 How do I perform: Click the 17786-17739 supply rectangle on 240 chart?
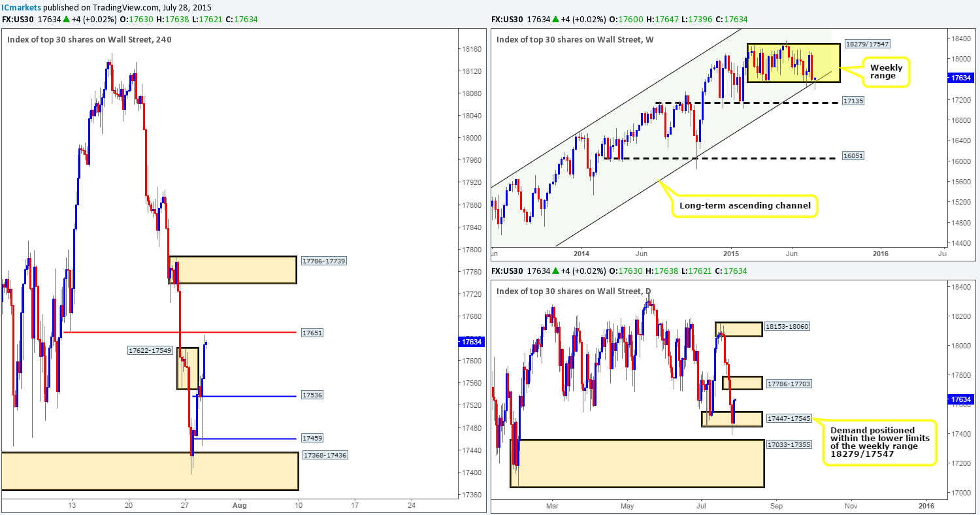233,270
